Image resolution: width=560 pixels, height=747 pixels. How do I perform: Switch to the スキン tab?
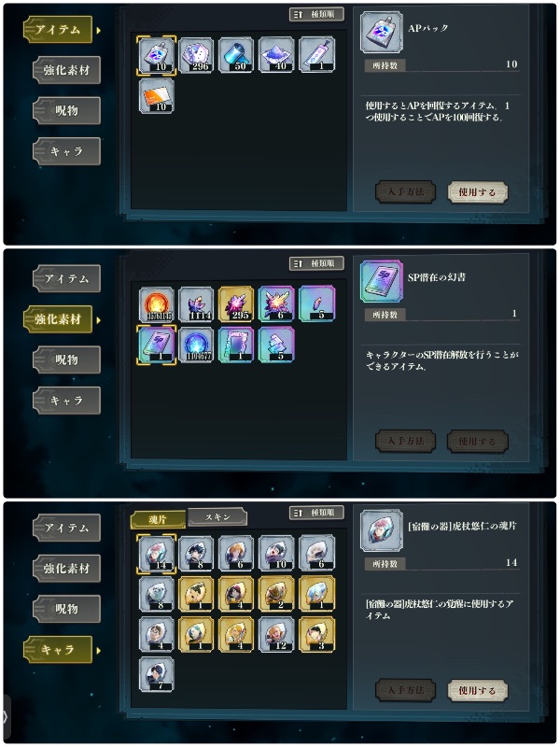(217, 517)
